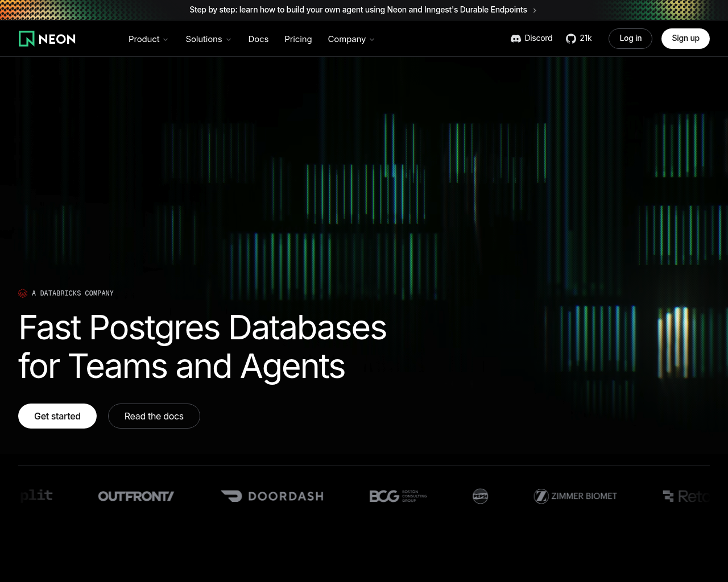Open the Company dropdown menu
Image resolution: width=728 pixels, height=582 pixels.
point(351,39)
